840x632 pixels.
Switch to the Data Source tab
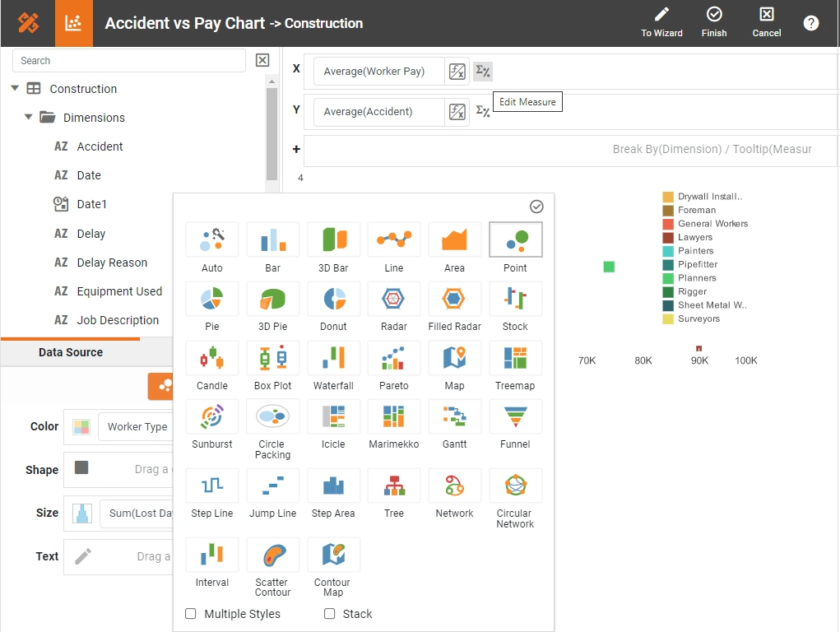coord(70,352)
